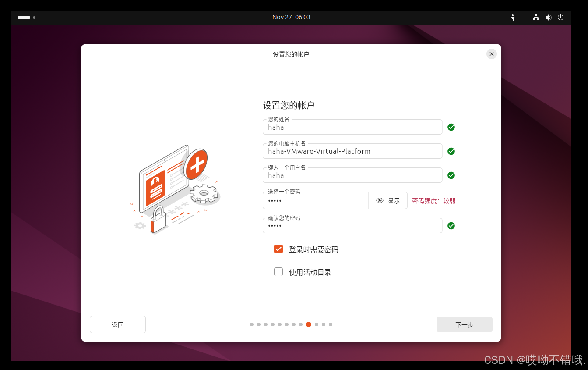Screen dimensions: 588x370
Task: Click the wired network status icon
Action: click(x=536, y=18)
